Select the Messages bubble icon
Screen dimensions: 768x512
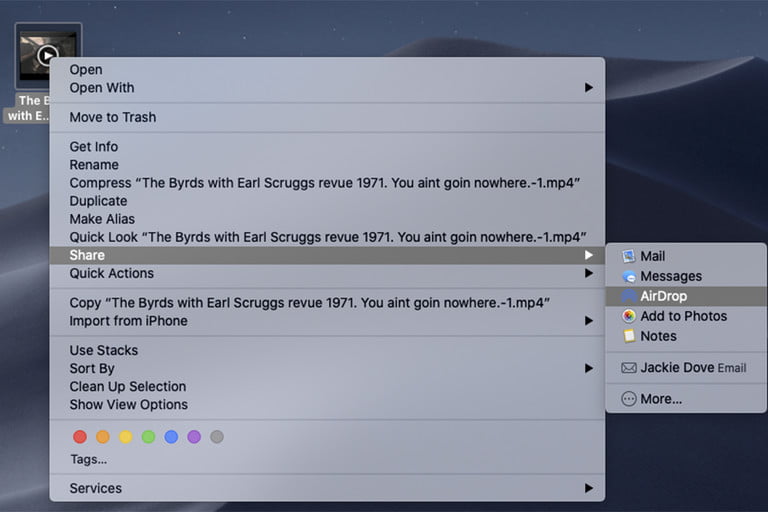pos(628,276)
